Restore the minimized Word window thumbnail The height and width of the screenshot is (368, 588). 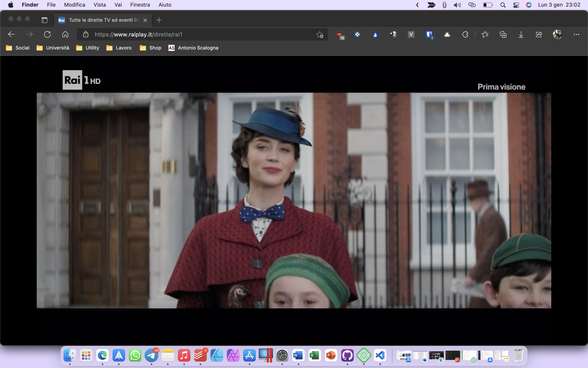(420, 356)
